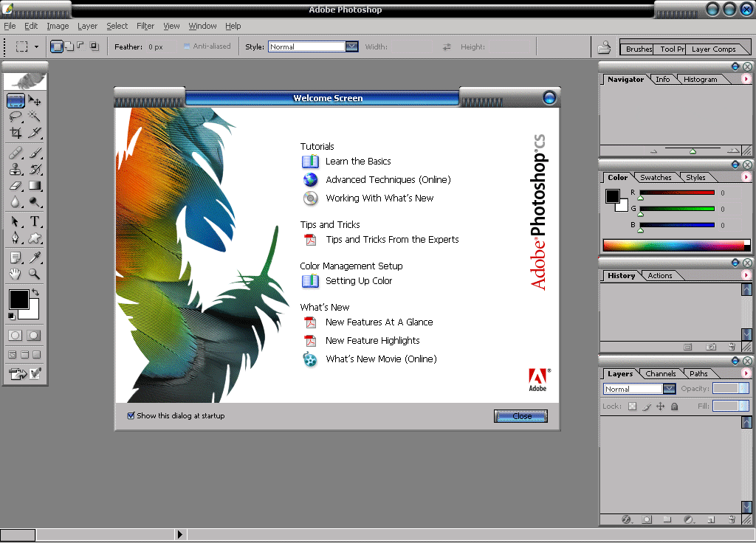The image size is (756, 543).
Task: Open New Feature Highlights document
Action: pyautogui.click(x=372, y=341)
